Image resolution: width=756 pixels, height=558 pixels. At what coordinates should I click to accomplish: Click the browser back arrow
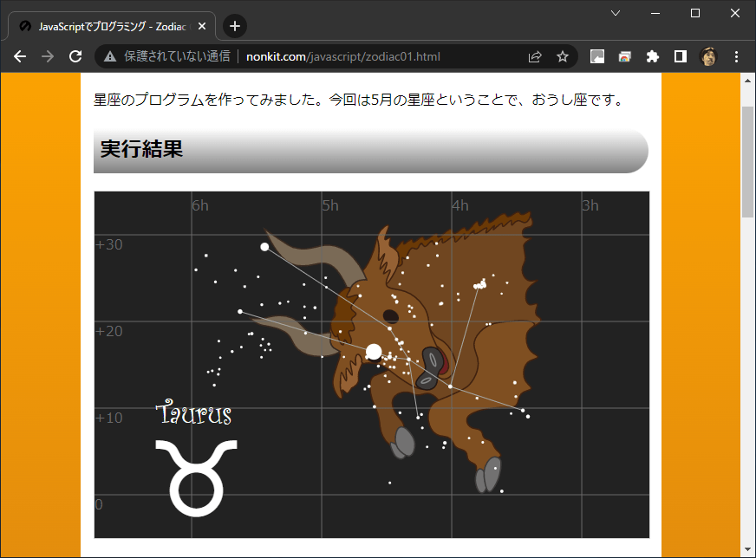click(x=20, y=56)
